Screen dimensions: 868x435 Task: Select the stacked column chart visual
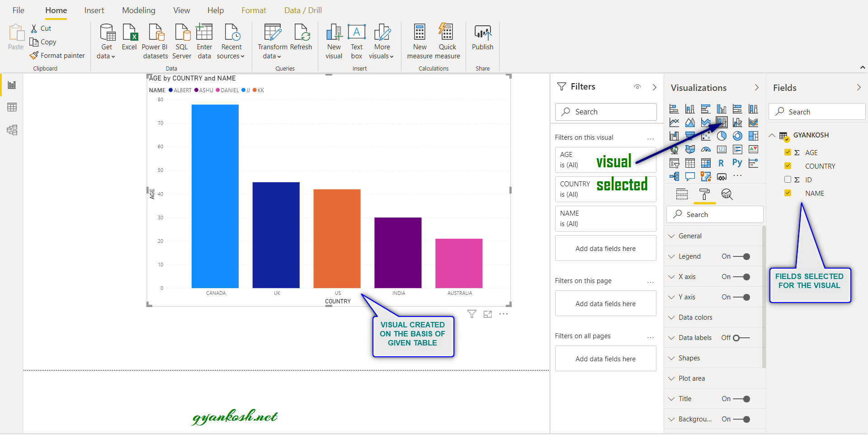coord(690,109)
